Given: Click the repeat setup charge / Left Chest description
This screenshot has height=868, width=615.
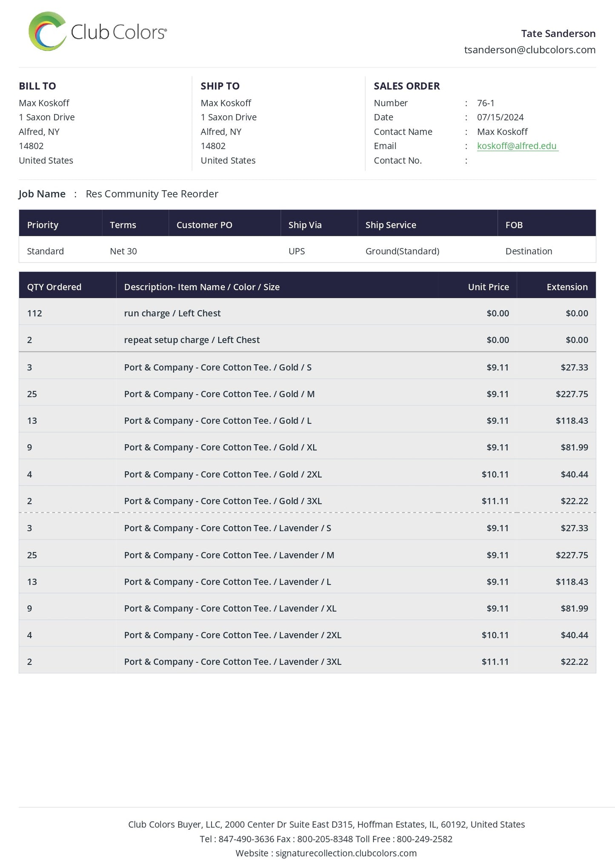Looking at the screenshot, I should [x=192, y=340].
